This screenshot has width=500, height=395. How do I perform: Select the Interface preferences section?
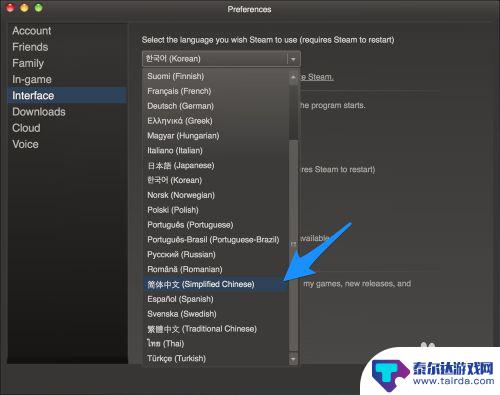(67, 96)
